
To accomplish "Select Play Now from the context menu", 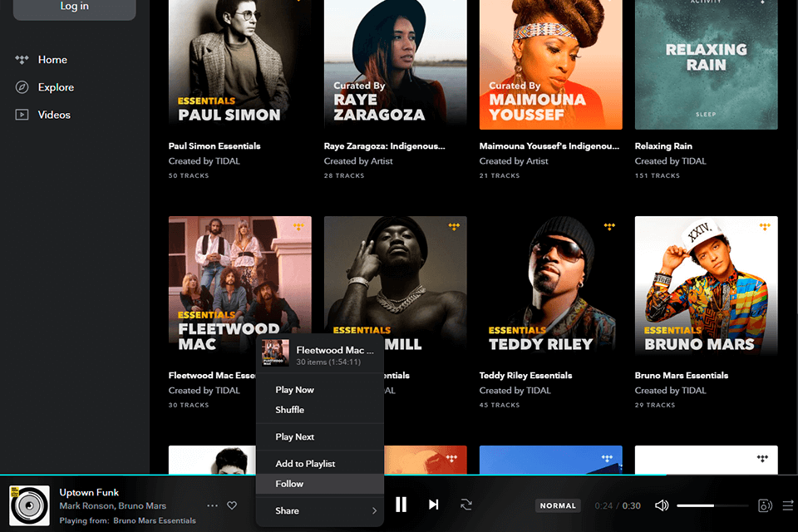I will [294, 388].
